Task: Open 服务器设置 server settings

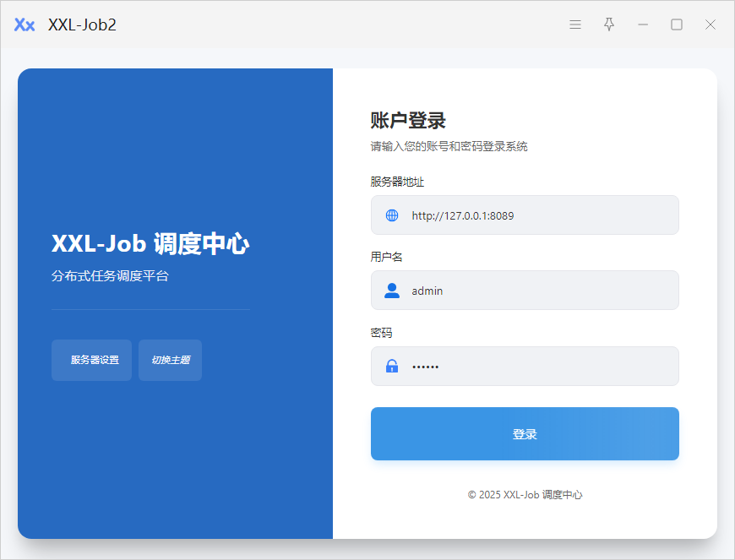Action: click(91, 360)
